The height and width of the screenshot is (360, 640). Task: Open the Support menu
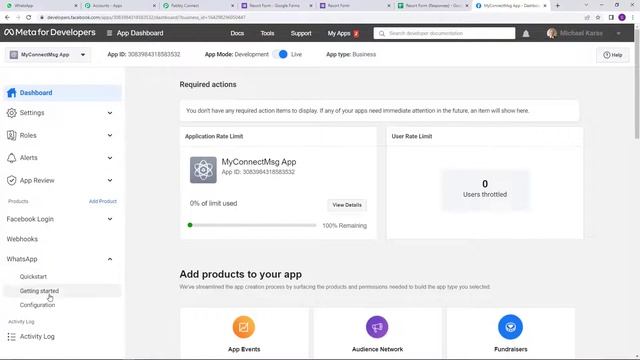coord(301,33)
